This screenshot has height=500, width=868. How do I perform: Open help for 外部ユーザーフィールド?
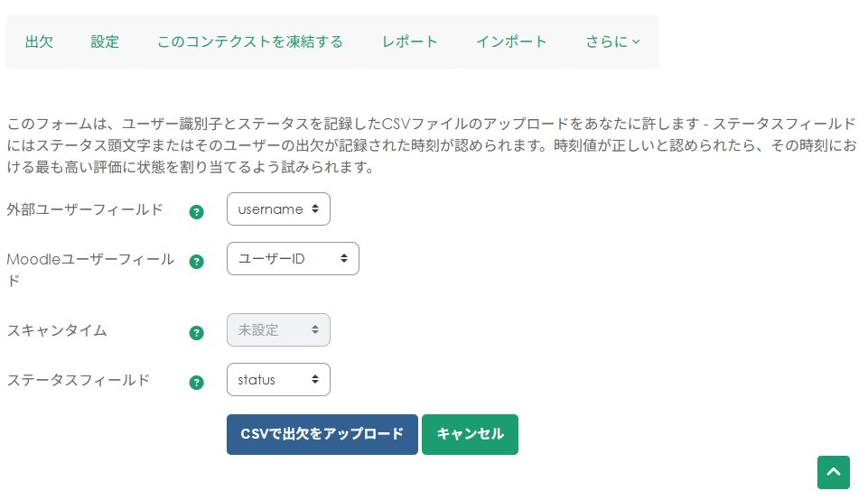pos(196,212)
